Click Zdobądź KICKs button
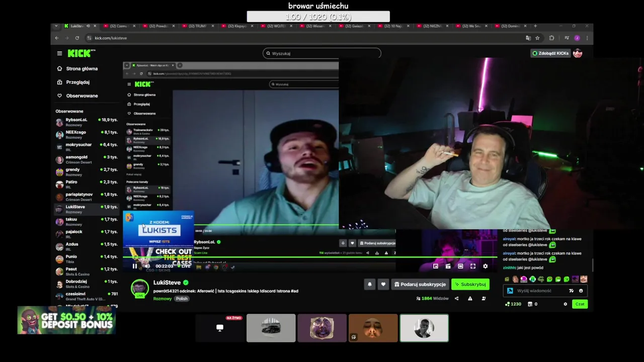Image resolution: width=644 pixels, height=362 pixels. tap(550, 53)
